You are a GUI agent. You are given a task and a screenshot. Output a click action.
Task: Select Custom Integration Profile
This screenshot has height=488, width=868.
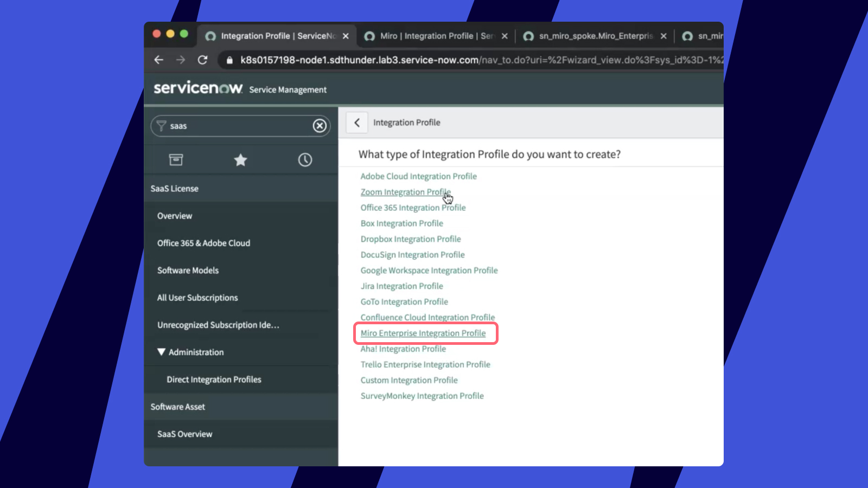pos(409,381)
